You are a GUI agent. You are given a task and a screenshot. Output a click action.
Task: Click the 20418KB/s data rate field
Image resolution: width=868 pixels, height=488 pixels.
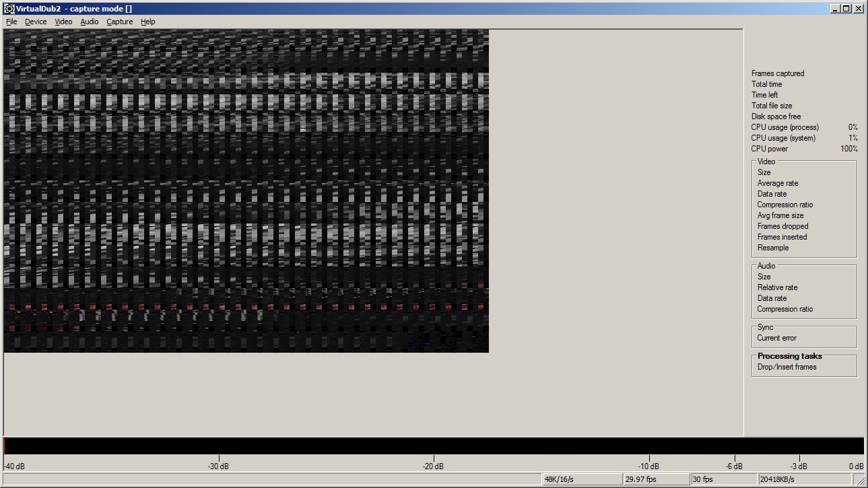click(x=805, y=479)
